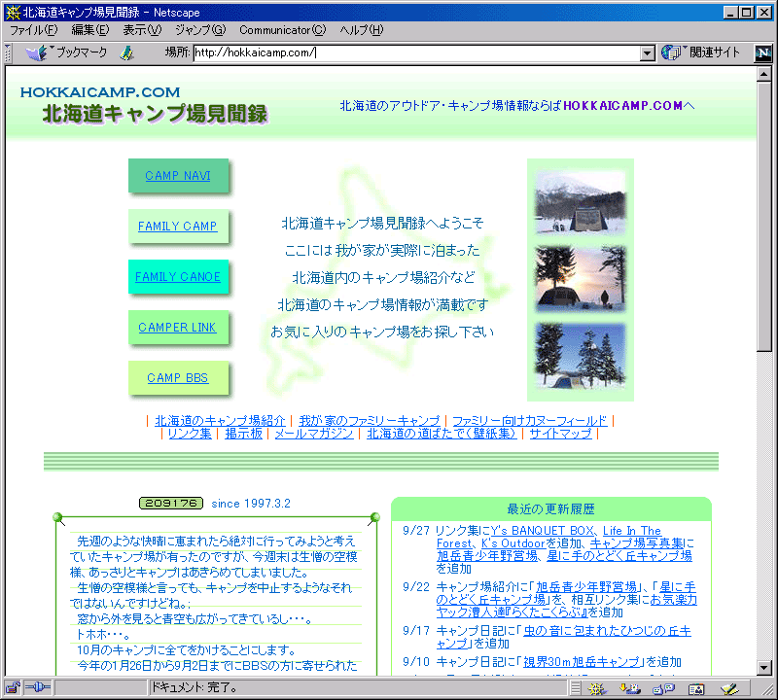Screen dimensions: 778x700
Task: Open the サイトマップ link
Action: 561,434
